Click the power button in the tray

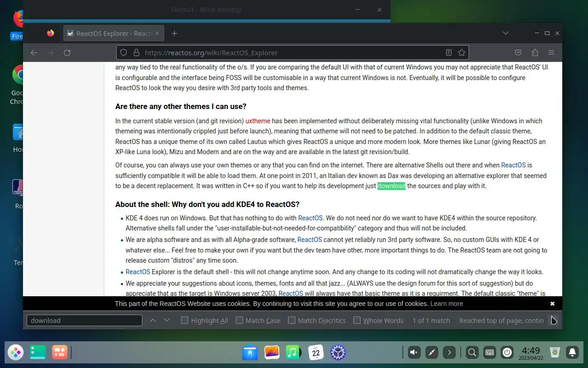[507, 352]
